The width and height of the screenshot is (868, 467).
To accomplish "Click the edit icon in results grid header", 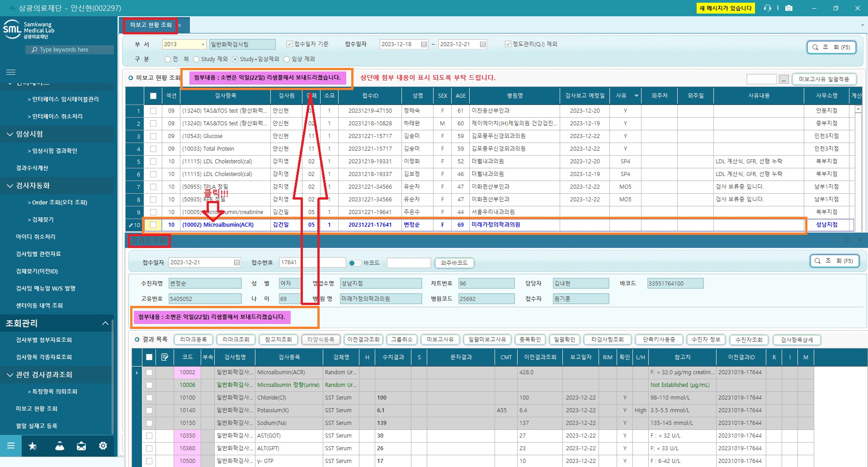I will click(x=165, y=357).
